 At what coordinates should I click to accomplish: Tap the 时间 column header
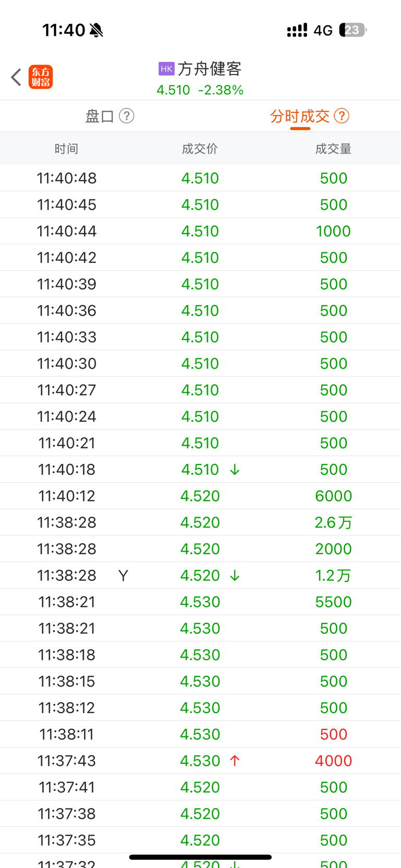pyautogui.click(x=66, y=149)
